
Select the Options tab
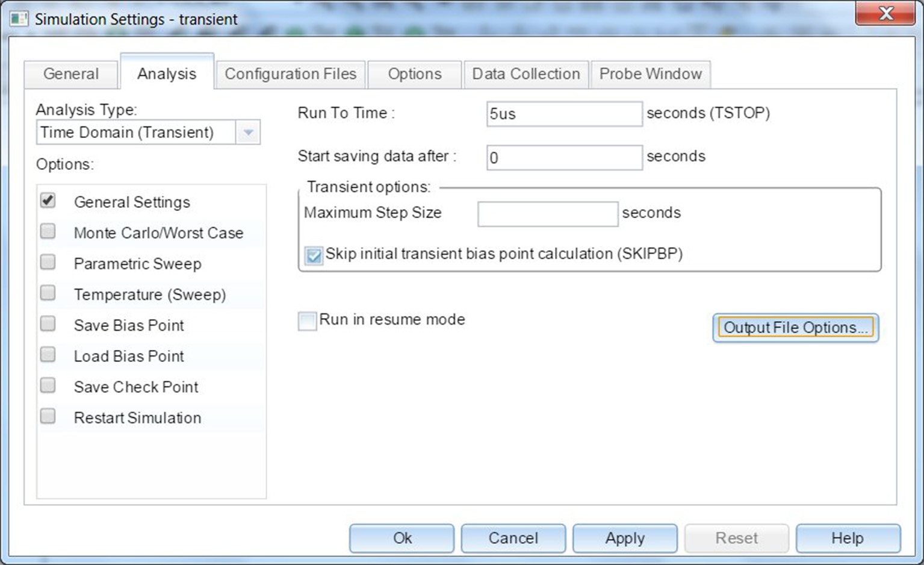(414, 74)
